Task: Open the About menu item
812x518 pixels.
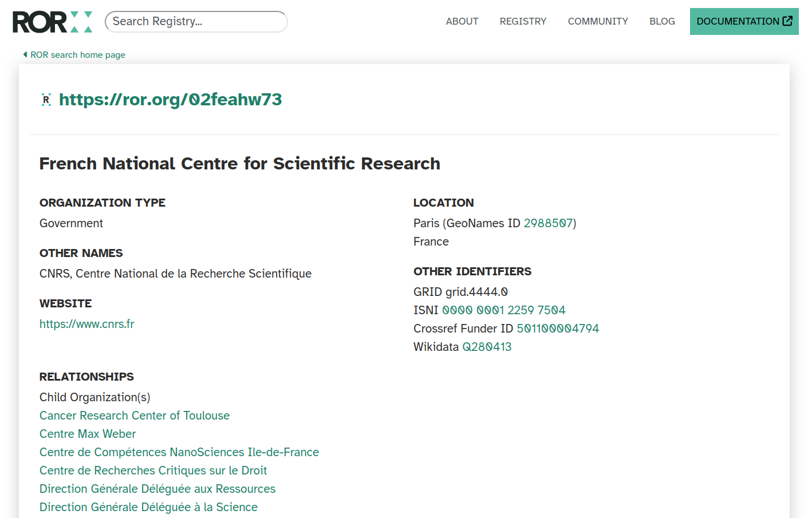Action: click(462, 21)
